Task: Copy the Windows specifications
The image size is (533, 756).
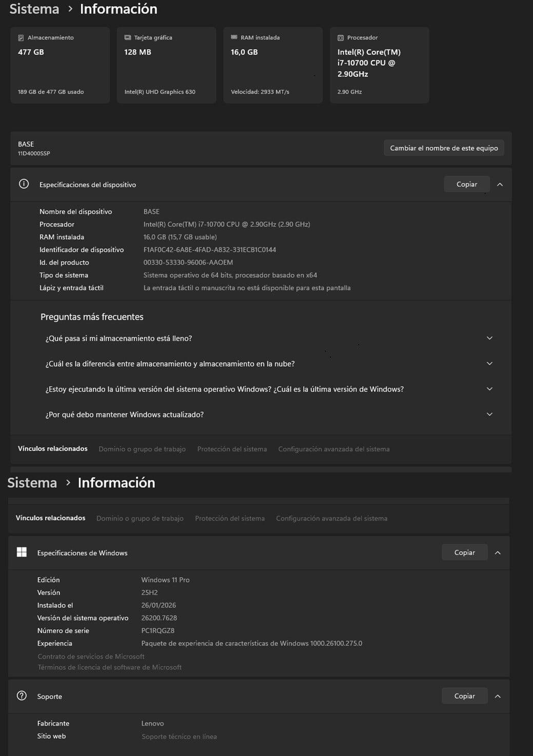Action: point(464,552)
